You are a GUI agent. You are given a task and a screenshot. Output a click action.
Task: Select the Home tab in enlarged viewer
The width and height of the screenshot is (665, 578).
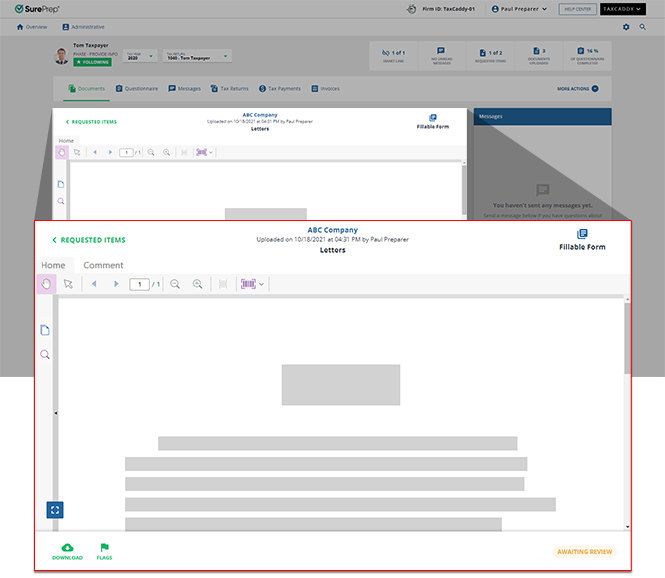tap(53, 265)
